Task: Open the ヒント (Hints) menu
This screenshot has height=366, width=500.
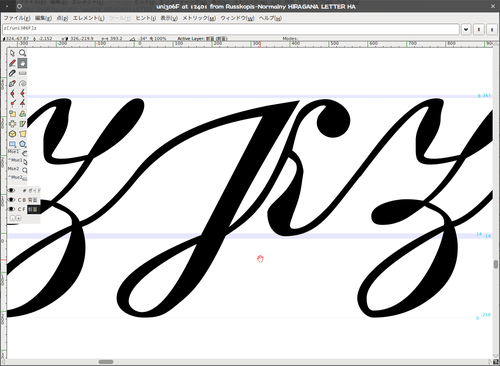Action: (146, 18)
